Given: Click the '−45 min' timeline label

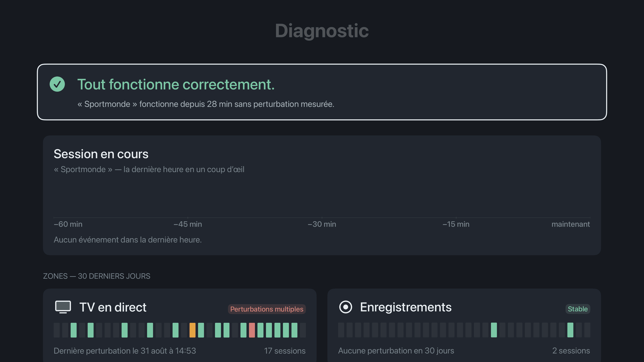Looking at the screenshot, I should 188,224.
